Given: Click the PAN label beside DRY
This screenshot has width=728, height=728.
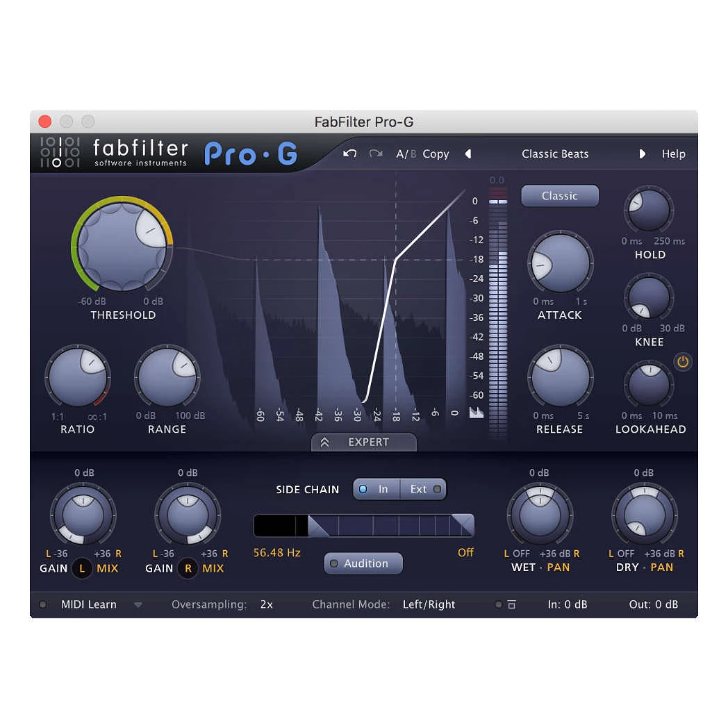Looking at the screenshot, I should pos(661,567).
